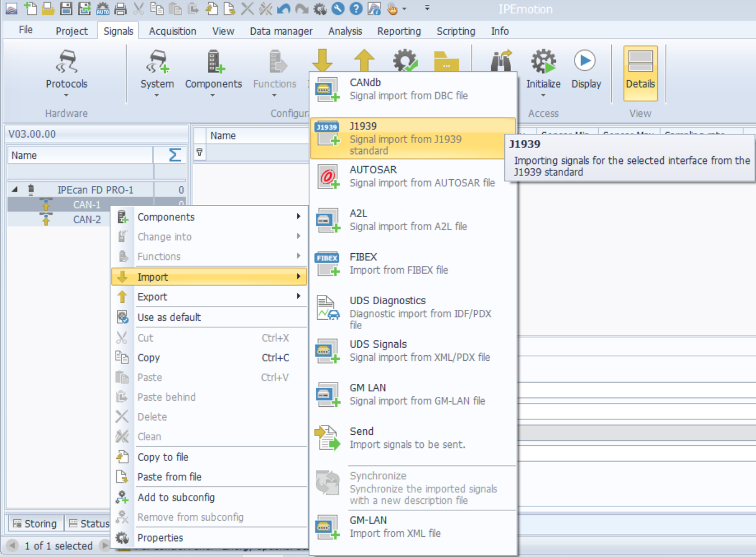756x557 pixels.
Task: Open the System dropdown arrow
Action: click(157, 96)
